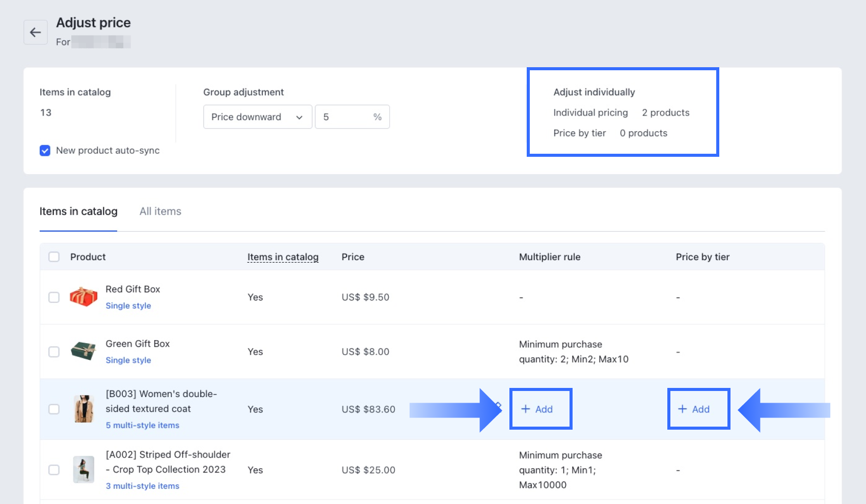Viewport: 866px width, 504px height.
Task: Open the Price downward dropdown
Action: (257, 117)
